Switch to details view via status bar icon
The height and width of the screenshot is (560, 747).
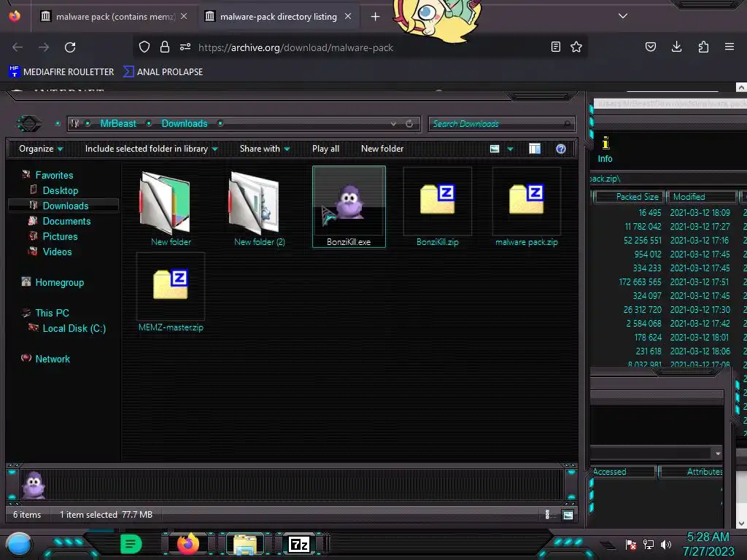pyautogui.click(x=547, y=514)
